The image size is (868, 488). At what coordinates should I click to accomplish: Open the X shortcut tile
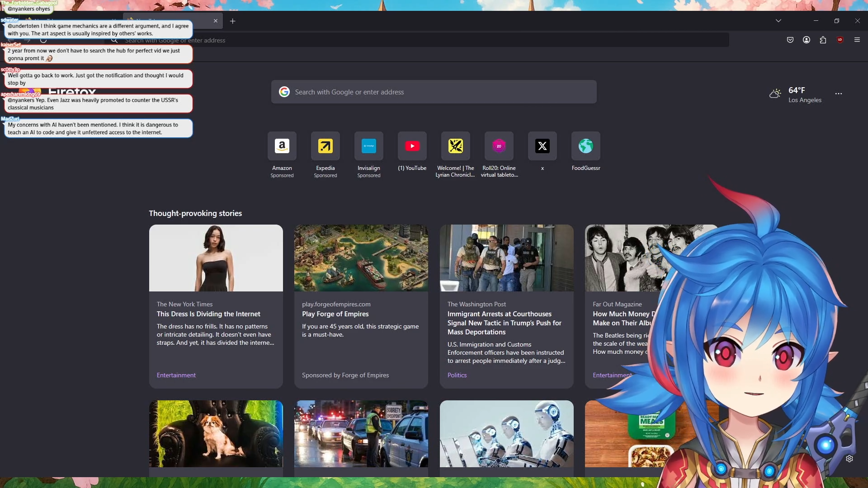click(542, 146)
